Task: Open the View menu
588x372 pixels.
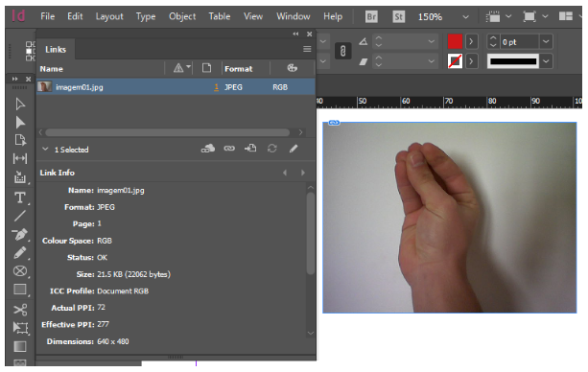Action: 253,16
